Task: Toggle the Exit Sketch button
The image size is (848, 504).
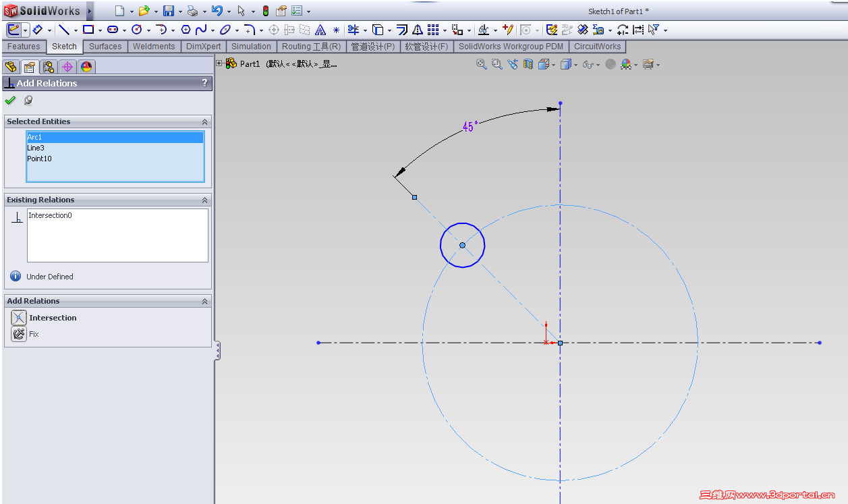Action: [13, 30]
